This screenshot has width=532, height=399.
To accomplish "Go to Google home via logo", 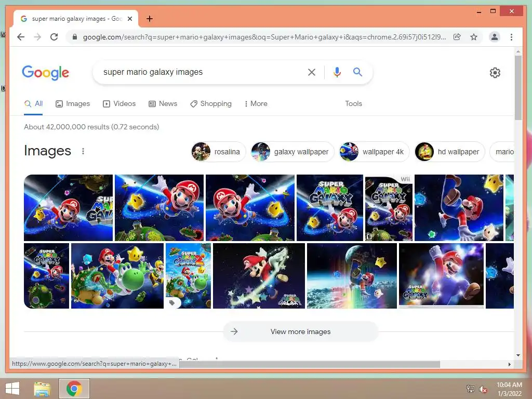I will pos(46,73).
